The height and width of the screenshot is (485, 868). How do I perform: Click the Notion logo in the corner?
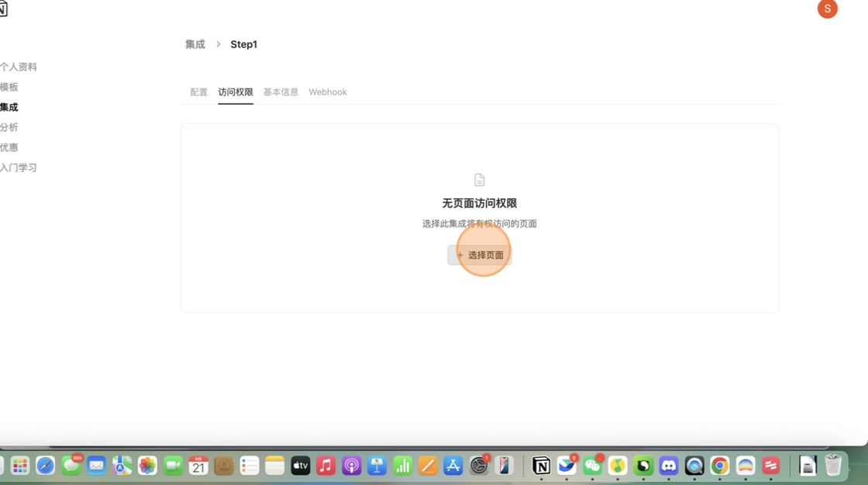[3, 9]
